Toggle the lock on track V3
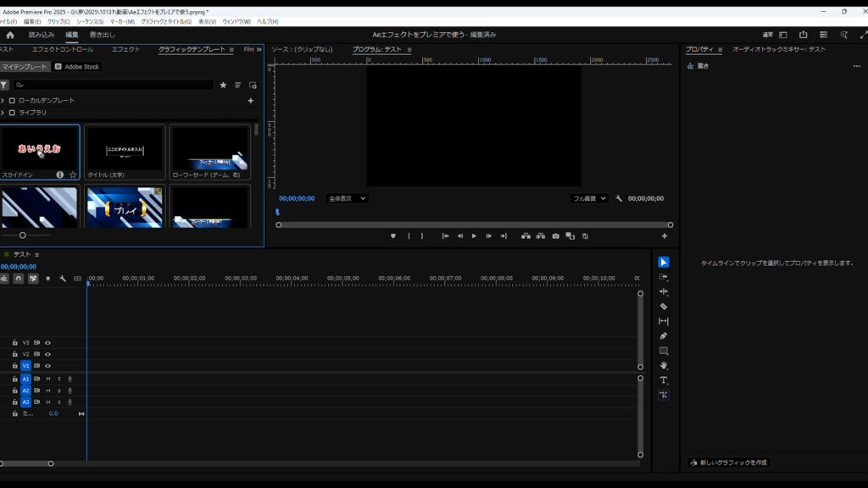This screenshot has height=488, width=868. (14, 343)
